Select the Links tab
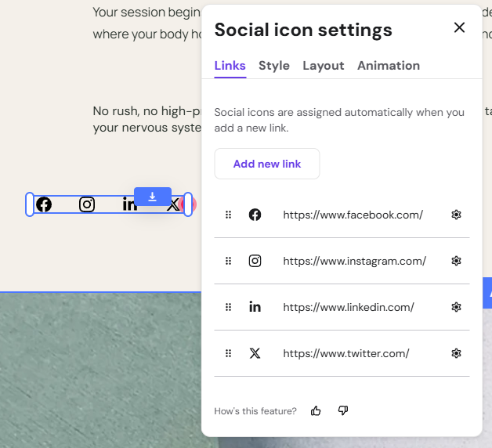 [230, 66]
